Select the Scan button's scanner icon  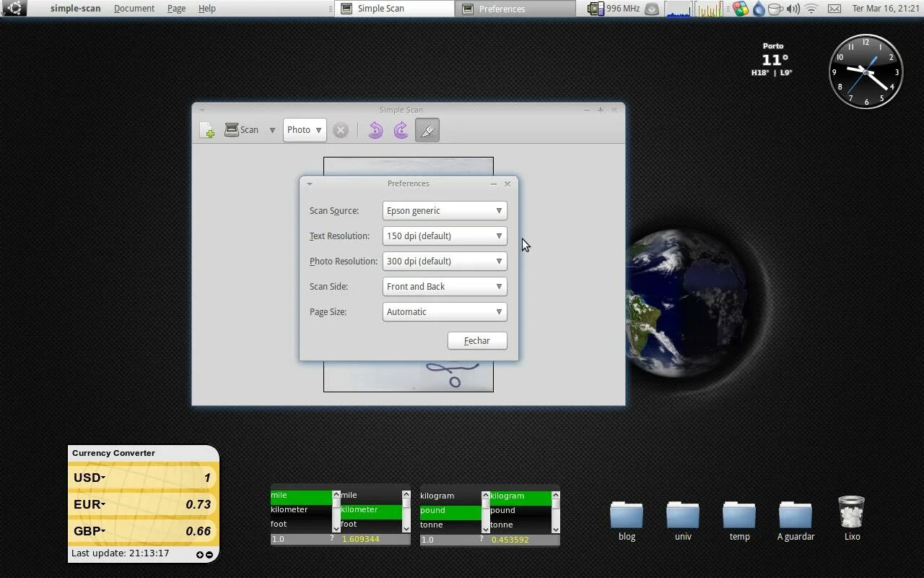click(x=231, y=129)
